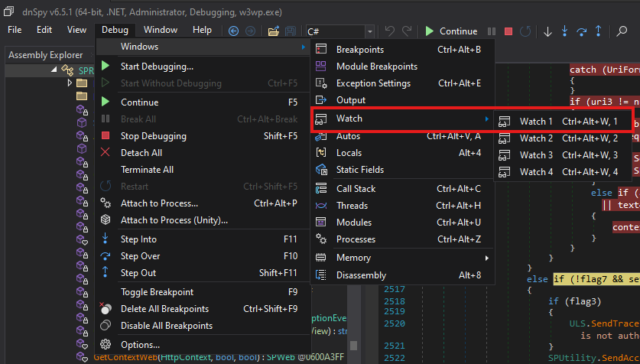
Task: Expand the Windows submenu entry
Action: tap(203, 47)
